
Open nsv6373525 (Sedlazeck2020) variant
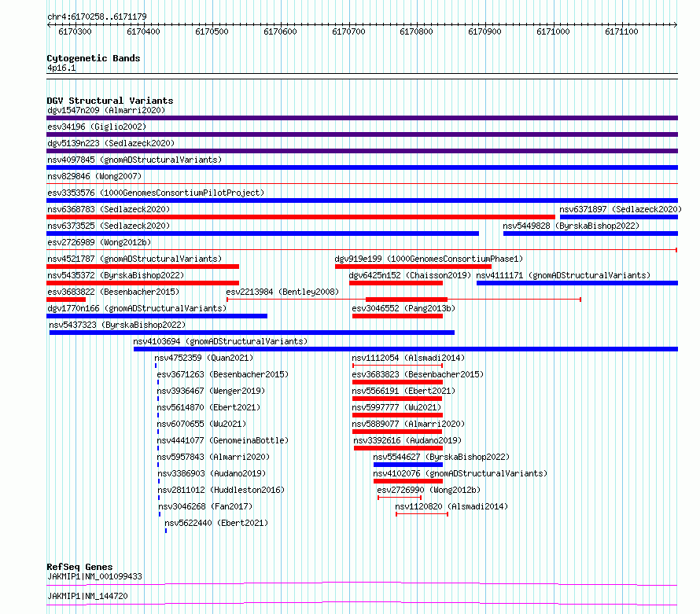(109, 226)
